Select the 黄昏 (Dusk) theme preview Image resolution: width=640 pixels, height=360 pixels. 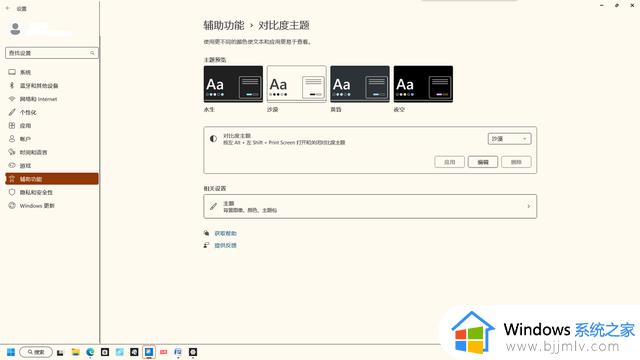360,84
